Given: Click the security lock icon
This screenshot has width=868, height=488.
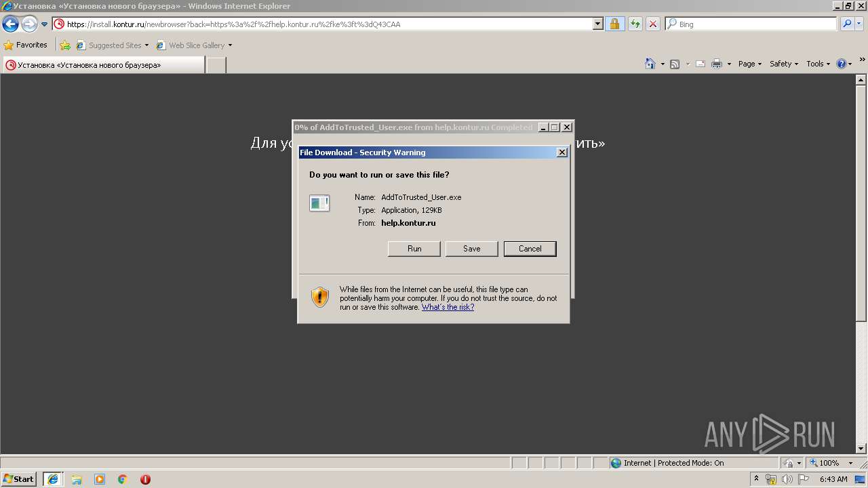Looking at the screenshot, I should (614, 24).
